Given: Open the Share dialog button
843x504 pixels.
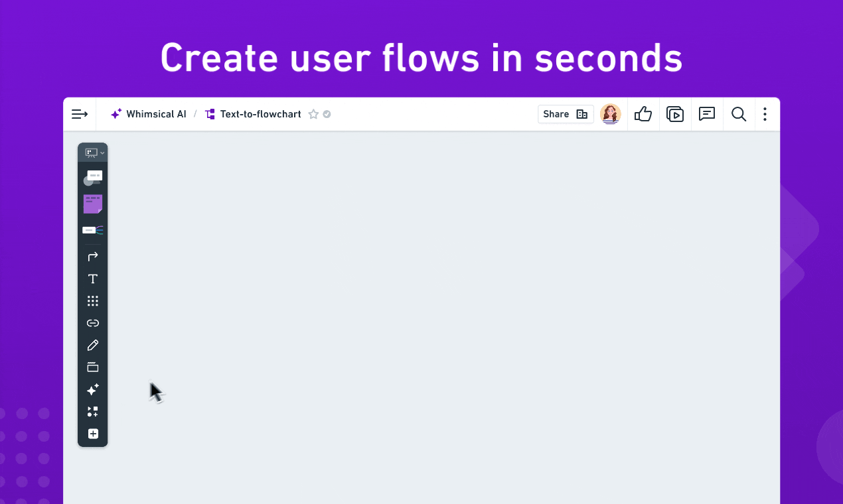Looking at the screenshot, I should tap(566, 114).
